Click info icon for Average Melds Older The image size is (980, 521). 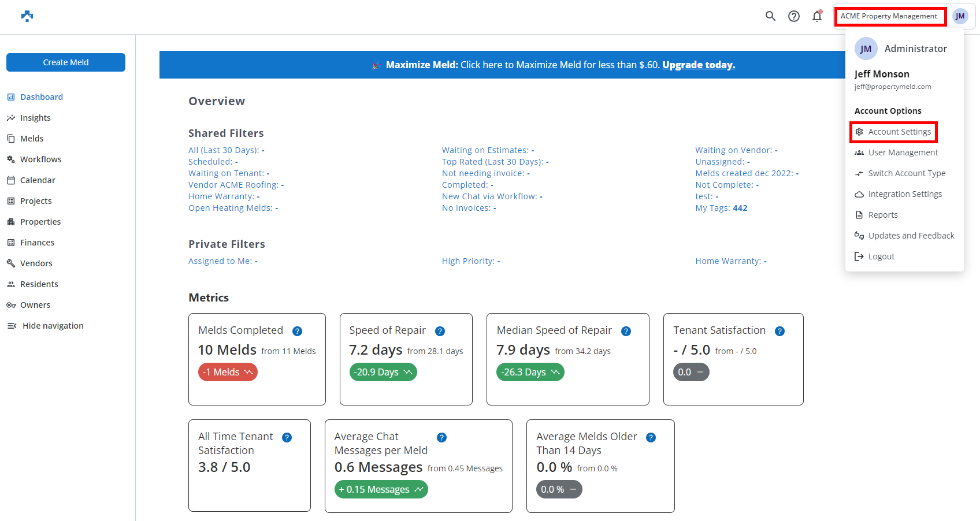click(651, 437)
